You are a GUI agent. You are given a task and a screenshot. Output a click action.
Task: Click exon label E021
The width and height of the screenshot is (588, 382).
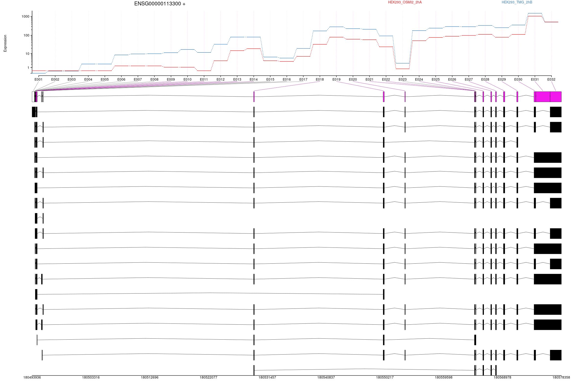(370, 79)
